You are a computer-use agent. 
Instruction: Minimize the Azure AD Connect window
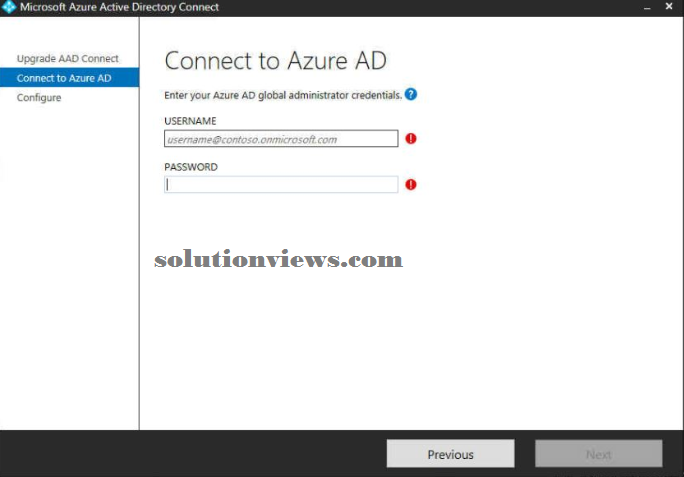pos(647,7)
